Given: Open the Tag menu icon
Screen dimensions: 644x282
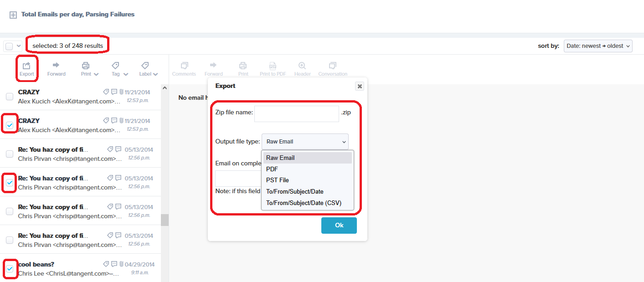Looking at the screenshot, I should pyautogui.click(x=116, y=67).
